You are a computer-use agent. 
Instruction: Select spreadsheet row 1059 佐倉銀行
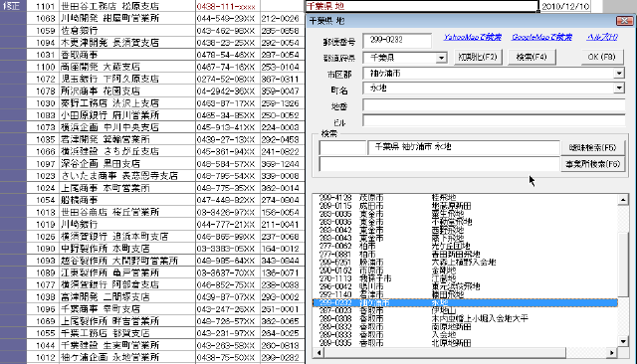166,31
